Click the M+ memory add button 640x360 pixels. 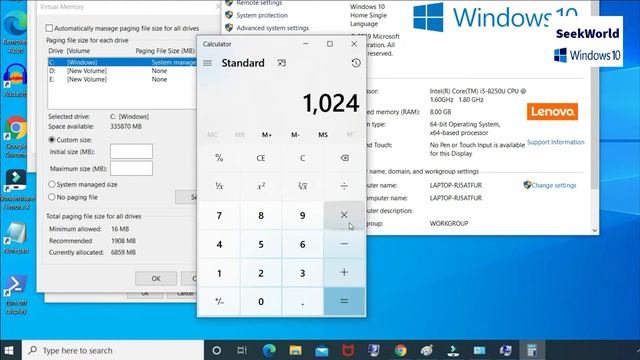point(267,135)
